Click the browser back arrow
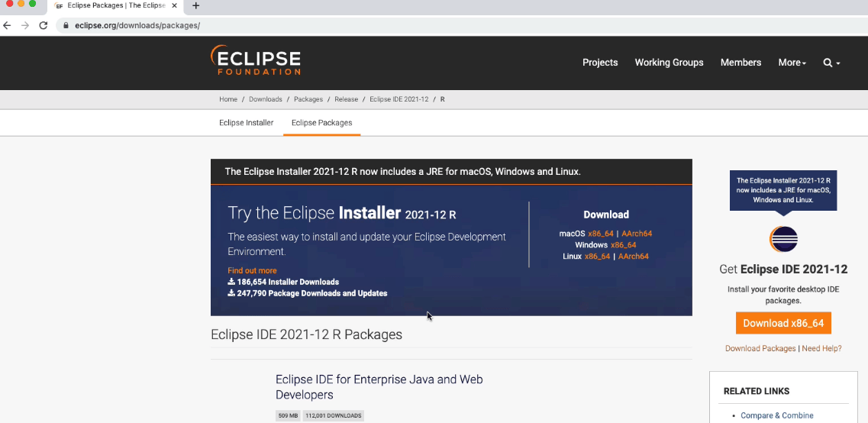Viewport: 868px width, 423px height. click(7, 25)
